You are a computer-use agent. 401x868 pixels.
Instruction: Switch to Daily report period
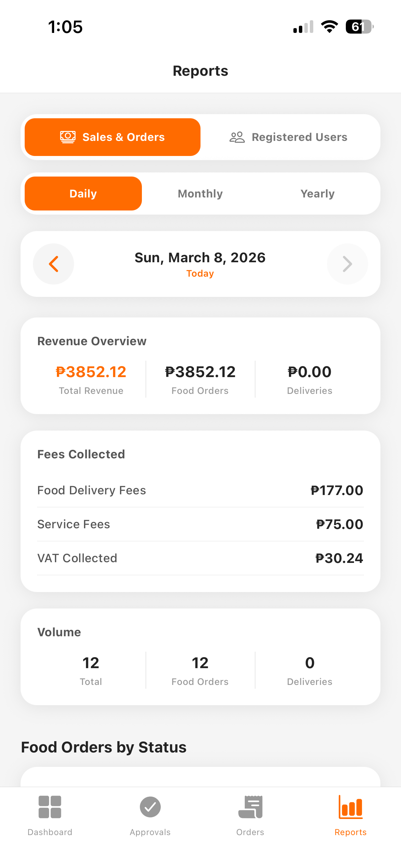(x=83, y=194)
